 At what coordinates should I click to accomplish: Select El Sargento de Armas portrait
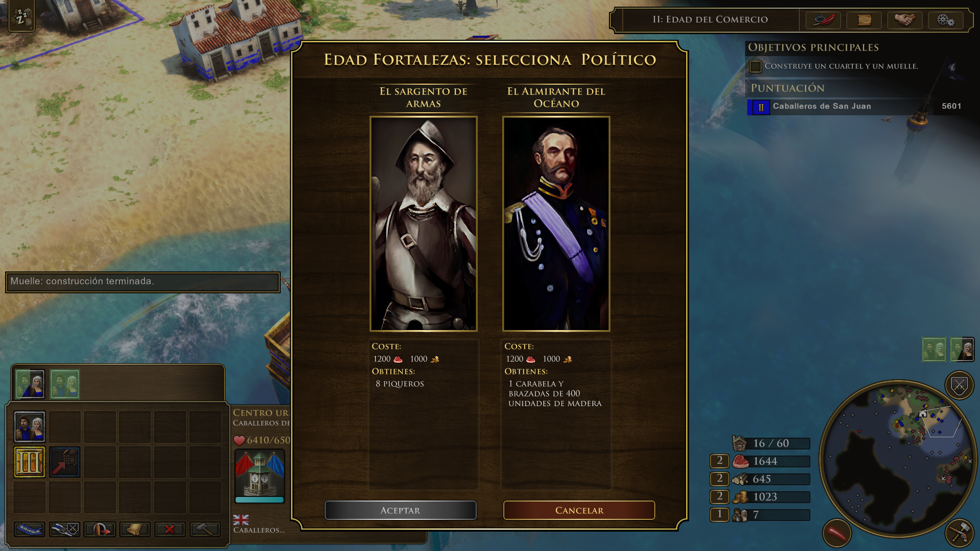coord(423,223)
